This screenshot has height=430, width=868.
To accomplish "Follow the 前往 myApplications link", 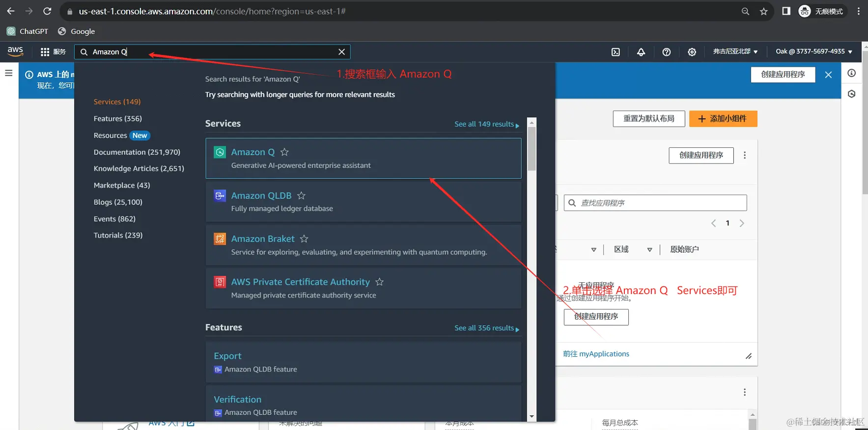I will (596, 354).
